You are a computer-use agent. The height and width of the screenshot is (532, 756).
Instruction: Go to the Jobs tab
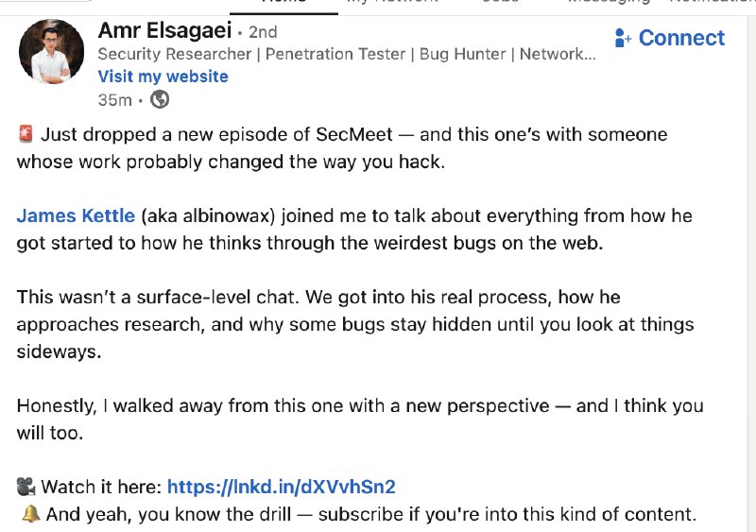coord(499,3)
